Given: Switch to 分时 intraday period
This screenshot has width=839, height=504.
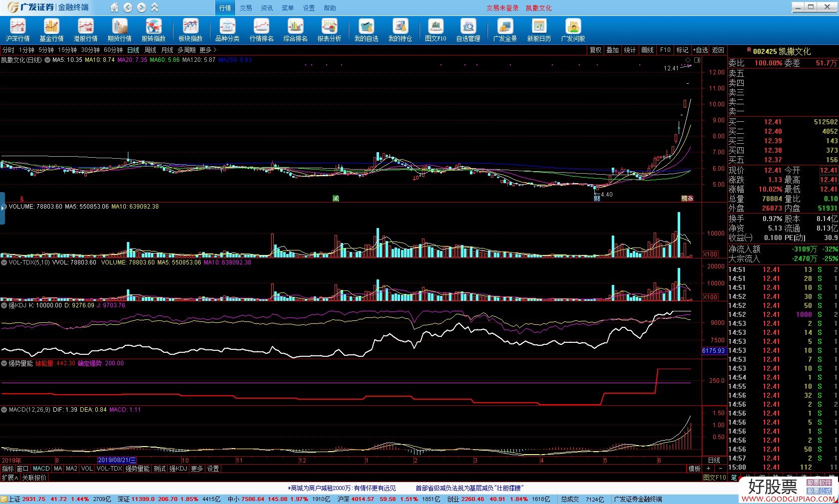Looking at the screenshot, I should (8, 50).
